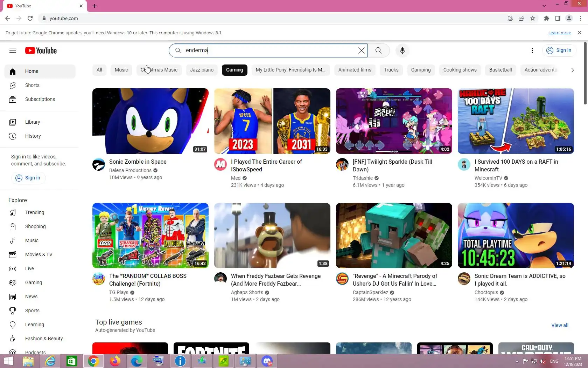Show more filter chips with right arrow

(572, 70)
